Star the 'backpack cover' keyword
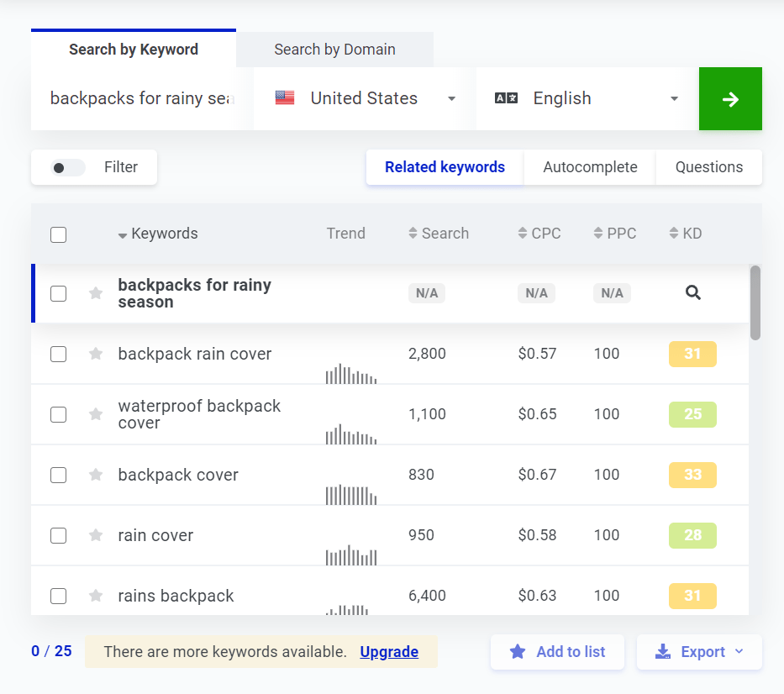The width and height of the screenshot is (784, 694). pos(96,475)
